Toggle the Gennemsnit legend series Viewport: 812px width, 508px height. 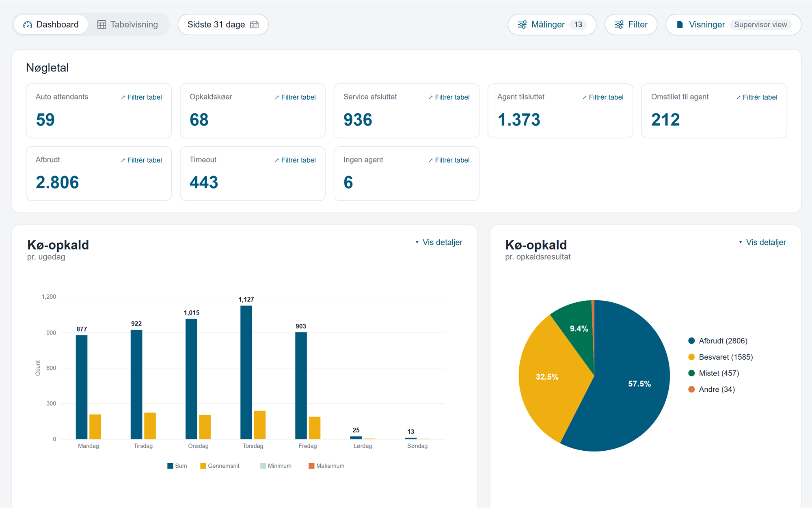click(x=220, y=466)
